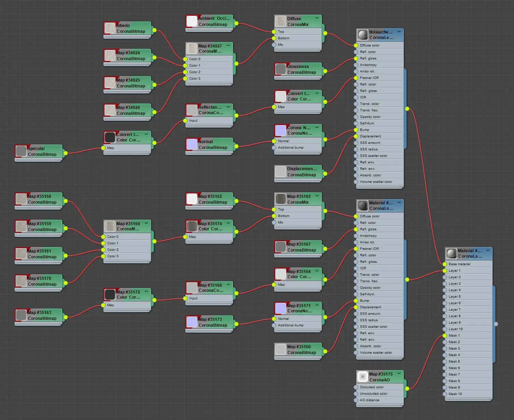Click the black swatch on Convert Color Correction node

[x=110, y=137]
